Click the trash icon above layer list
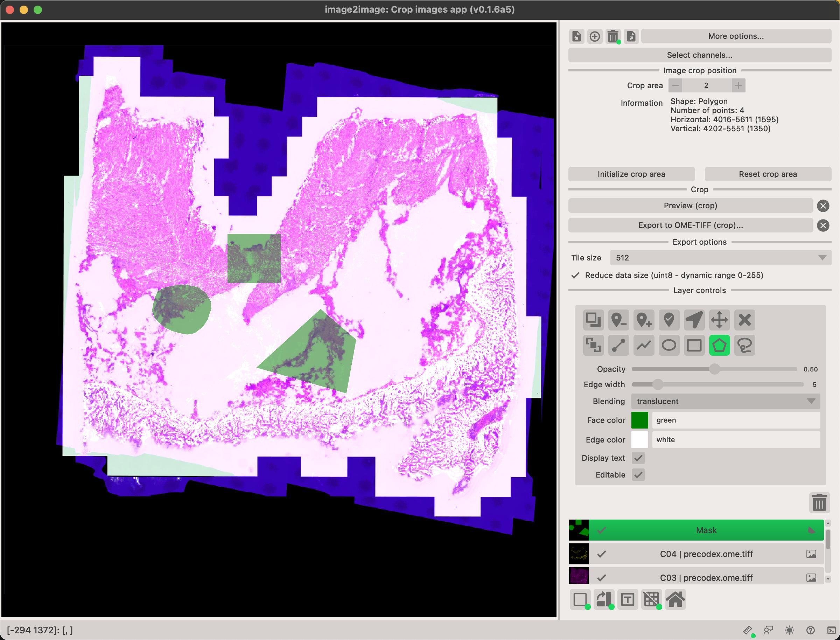The height and width of the screenshot is (640, 840). point(819,502)
